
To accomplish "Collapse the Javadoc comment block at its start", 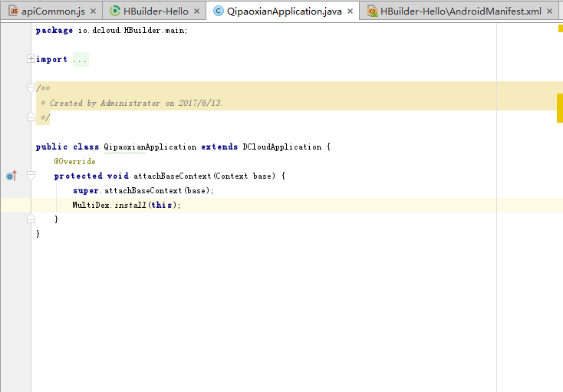I will coord(31,88).
